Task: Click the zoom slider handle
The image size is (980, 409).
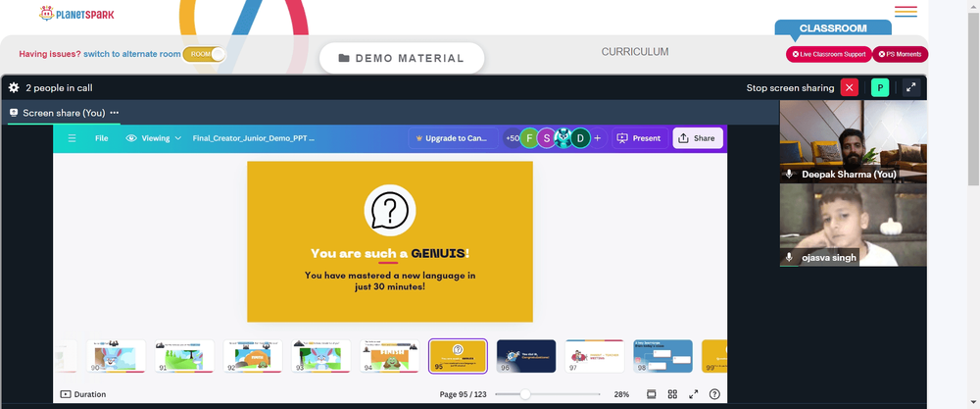Action: (525, 394)
